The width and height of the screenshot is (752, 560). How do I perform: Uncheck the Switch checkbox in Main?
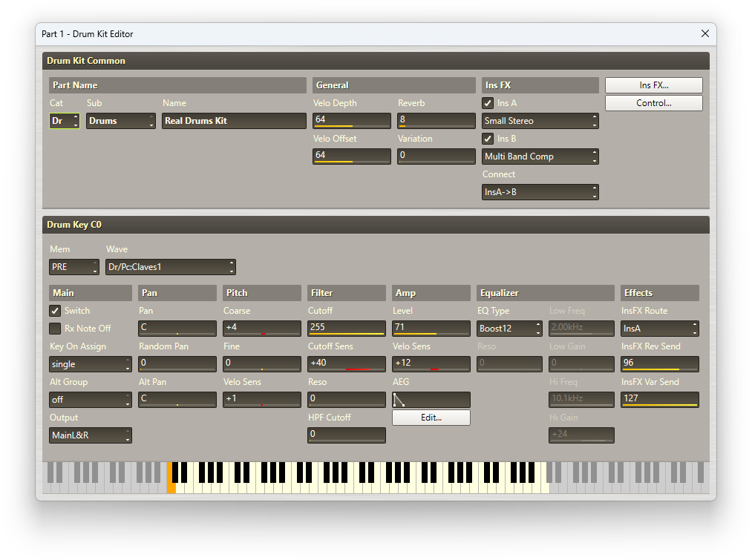tap(55, 311)
